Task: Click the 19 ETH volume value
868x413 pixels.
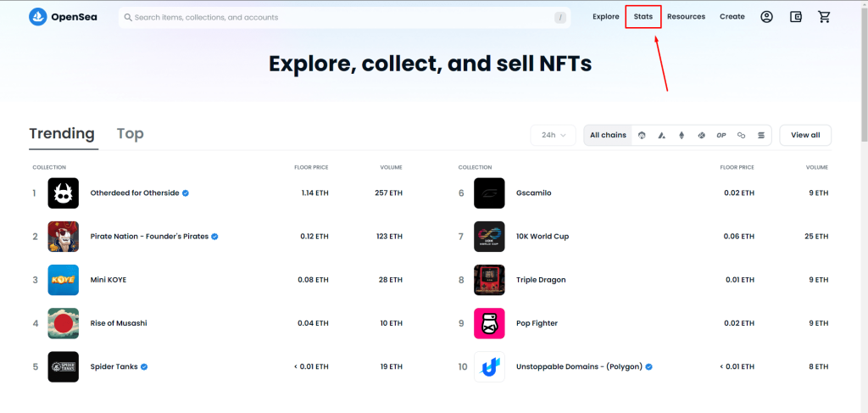Action: click(392, 366)
